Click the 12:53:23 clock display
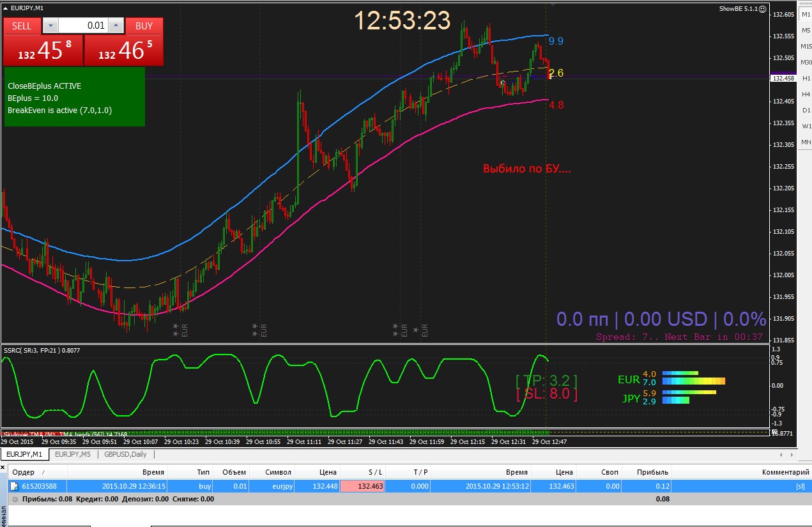812x527 pixels. (402, 20)
